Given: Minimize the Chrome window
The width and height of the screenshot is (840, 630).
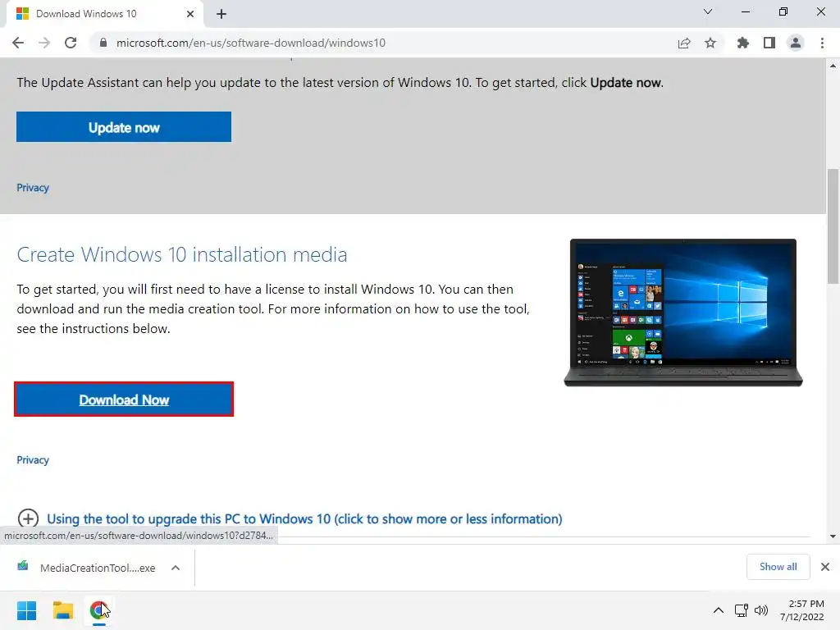Looking at the screenshot, I should coord(745,11).
